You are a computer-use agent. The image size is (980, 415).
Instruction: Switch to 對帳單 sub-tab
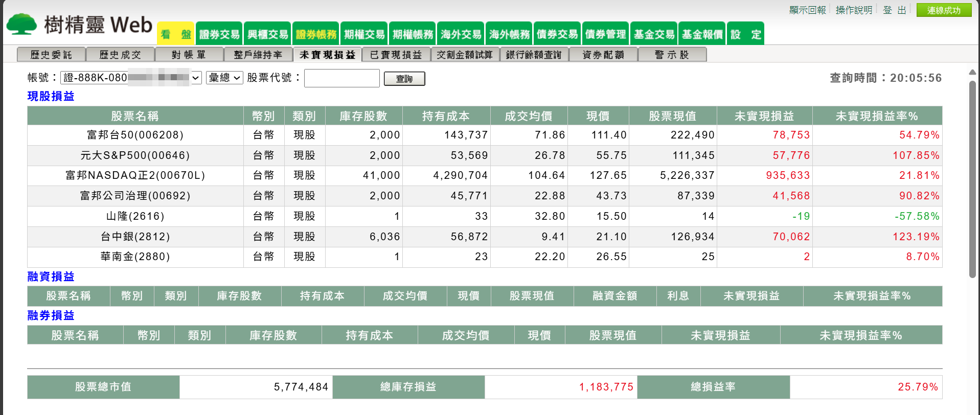click(x=189, y=55)
